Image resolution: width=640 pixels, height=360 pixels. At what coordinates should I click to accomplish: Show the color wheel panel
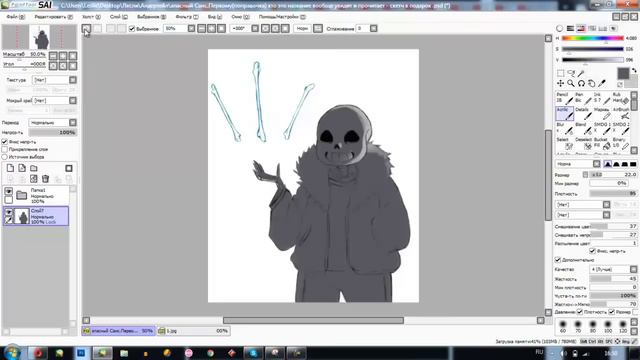[560, 28]
